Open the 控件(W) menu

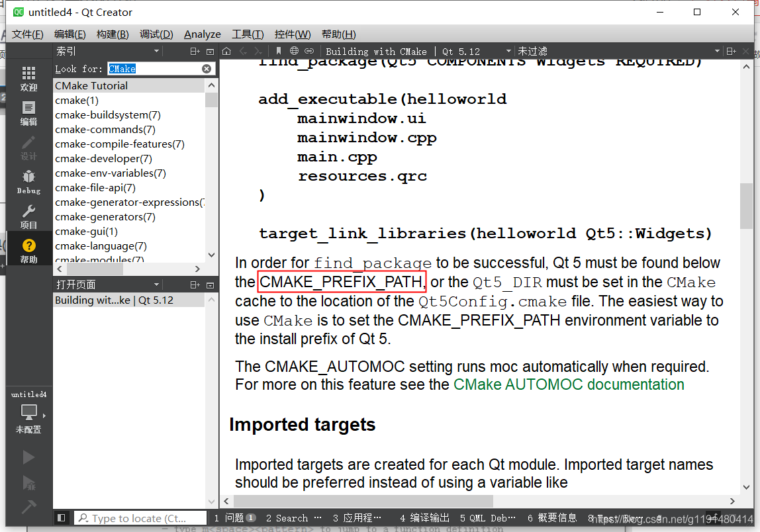[x=292, y=34]
